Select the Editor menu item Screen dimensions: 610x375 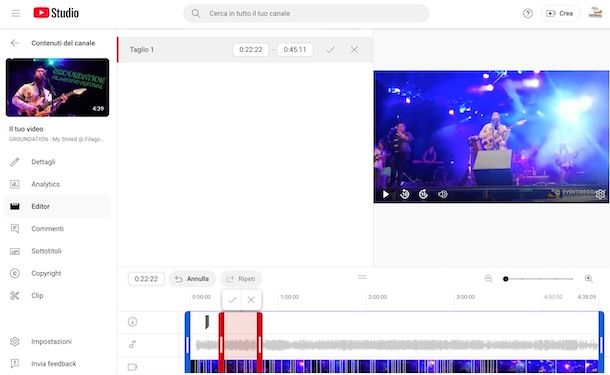point(57,206)
